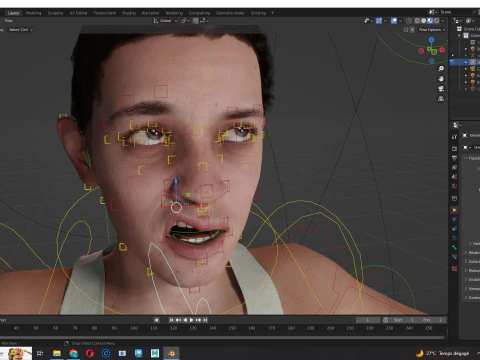Viewport: 480px width, 360px height.
Task: Toggle snapping magnet in viewport header
Action: coord(195,21)
